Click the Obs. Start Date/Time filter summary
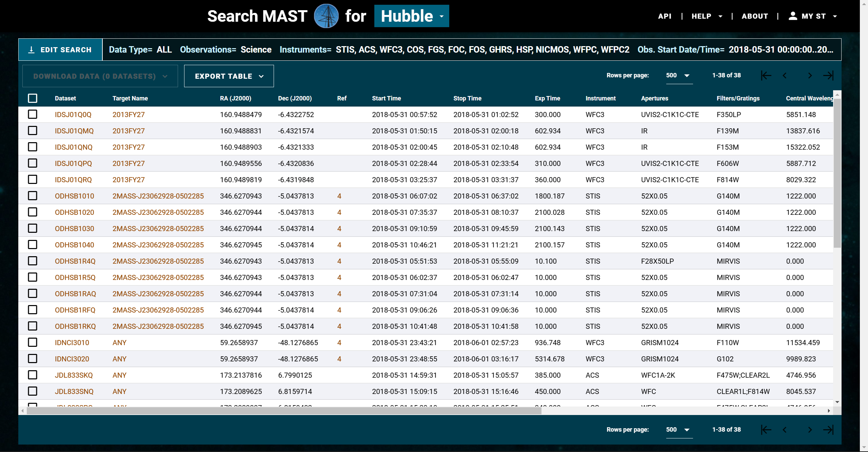 (x=735, y=50)
